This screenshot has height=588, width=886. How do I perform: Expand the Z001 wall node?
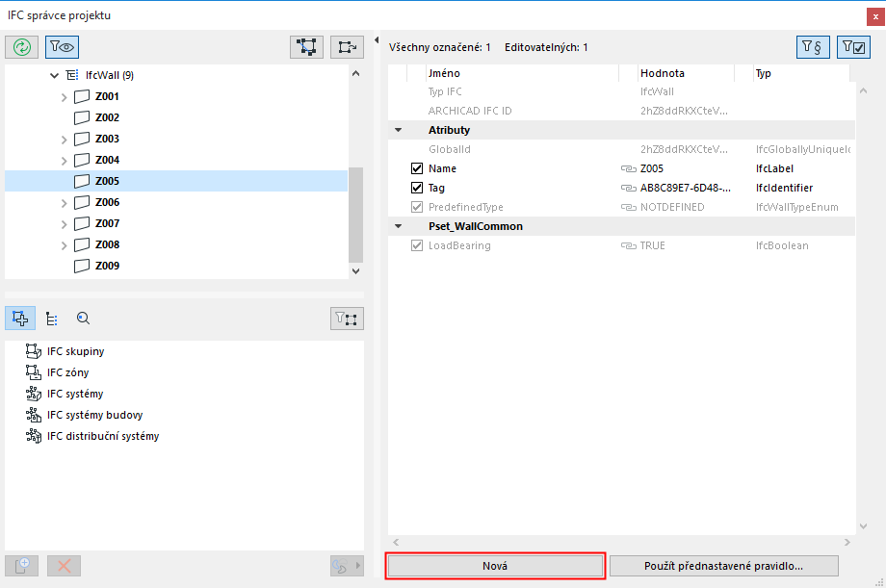(x=64, y=97)
